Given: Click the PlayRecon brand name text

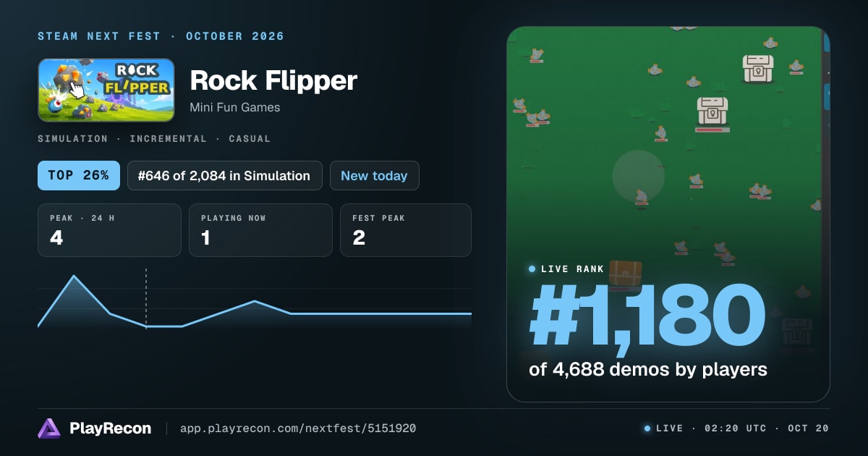Looking at the screenshot, I should pyautogui.click(x=111, y=428).
